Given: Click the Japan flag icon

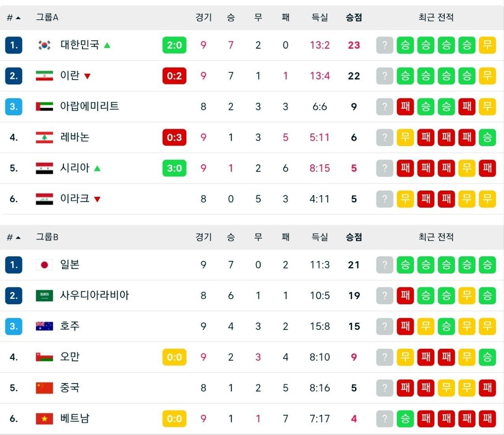Looking at the screenshot, I should point(44,265).
